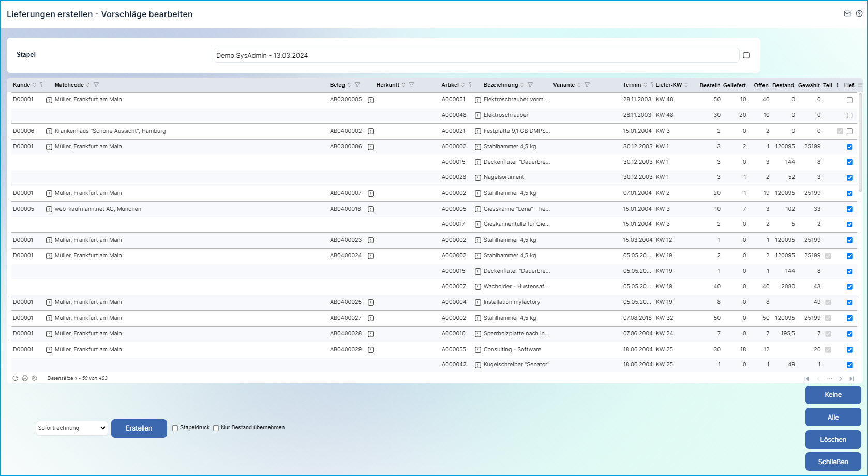Image resolution: width=868 pixels, height=476 pixels.
Task: Click customer number D00005
Action: click(24, 209)
